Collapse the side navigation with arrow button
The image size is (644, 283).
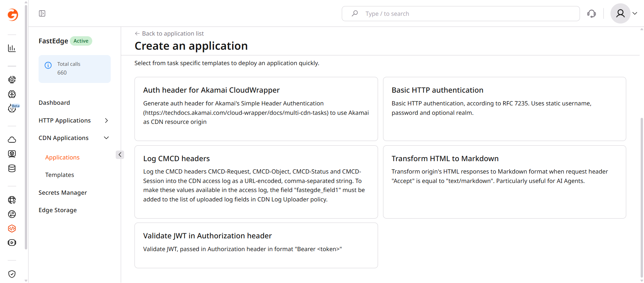(120, 155)
